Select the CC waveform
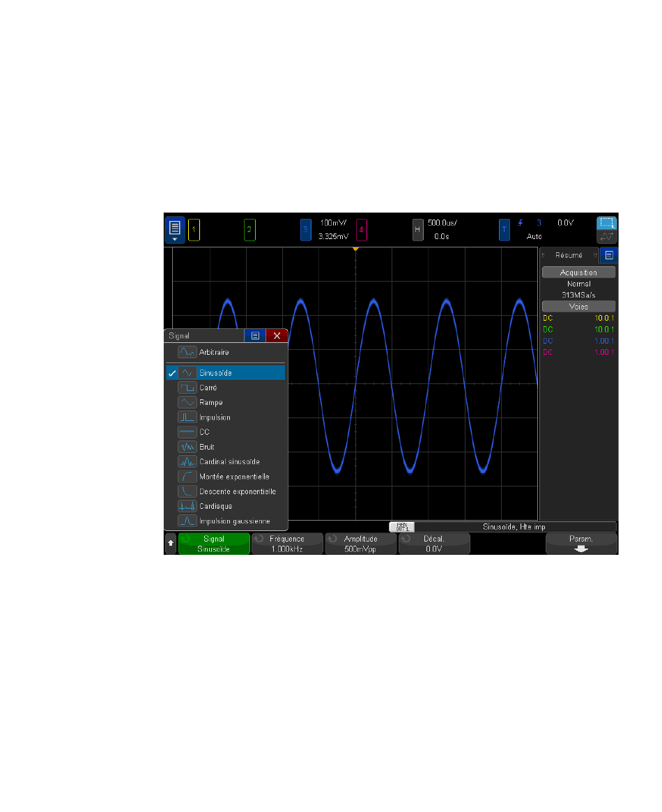This screenshot has height=812, width=662. tap(226, 432)
